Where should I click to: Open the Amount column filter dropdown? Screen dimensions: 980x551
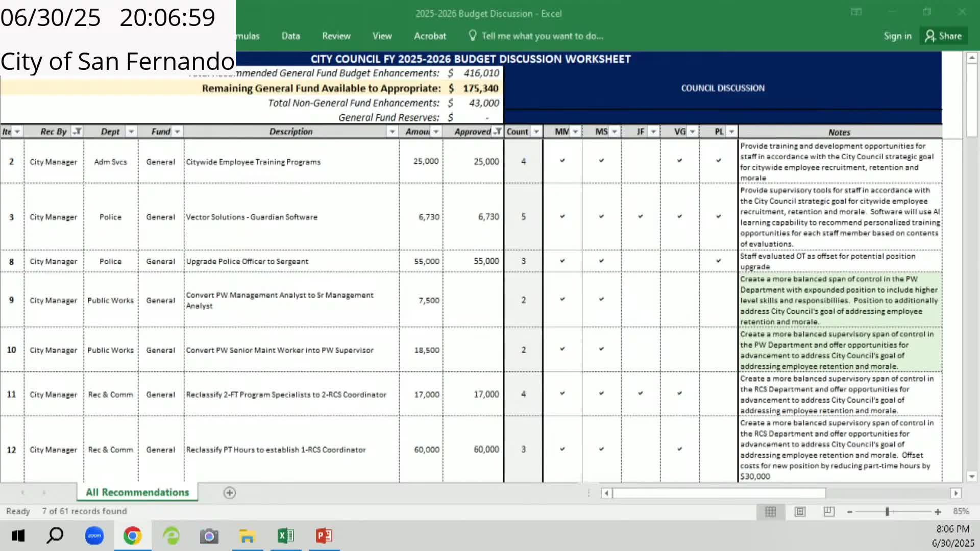click(x=436, y=132)
